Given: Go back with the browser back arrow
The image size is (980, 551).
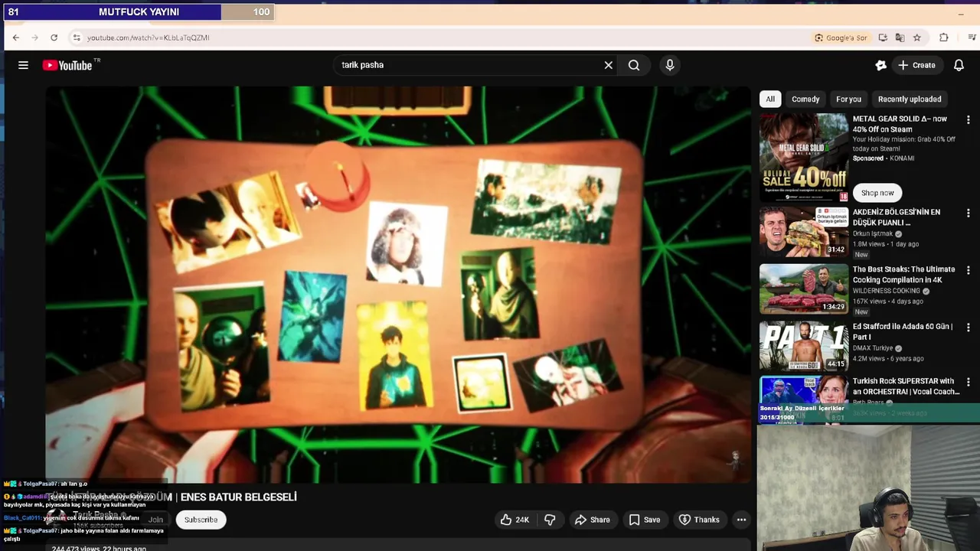Looking at the screenshot, I should [x=15, y=37].
